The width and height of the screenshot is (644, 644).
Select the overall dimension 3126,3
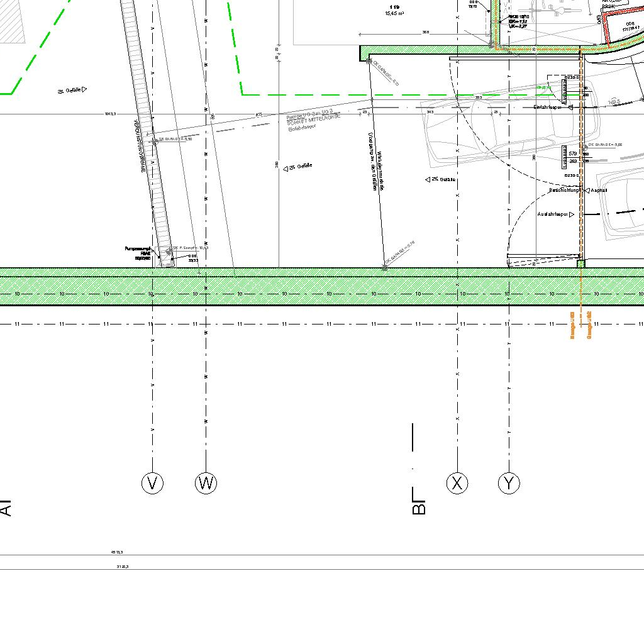pyautogui.click(x=123, y=567)
